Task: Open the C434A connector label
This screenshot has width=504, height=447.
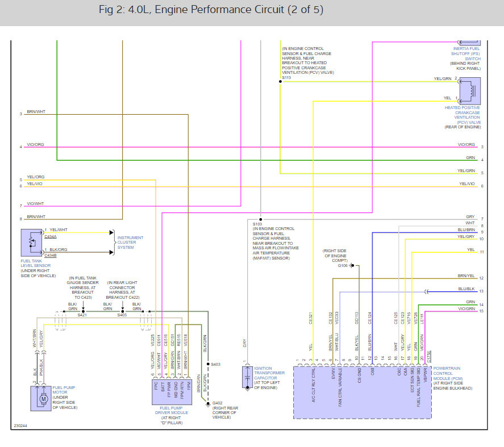Action: [x=51, y=236]
